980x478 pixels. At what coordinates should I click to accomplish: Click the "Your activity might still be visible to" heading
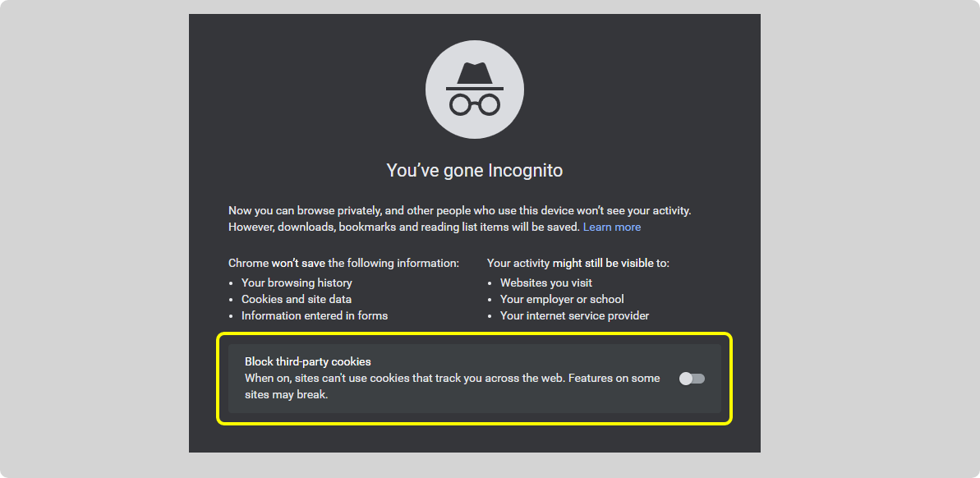tap(578, 263)
